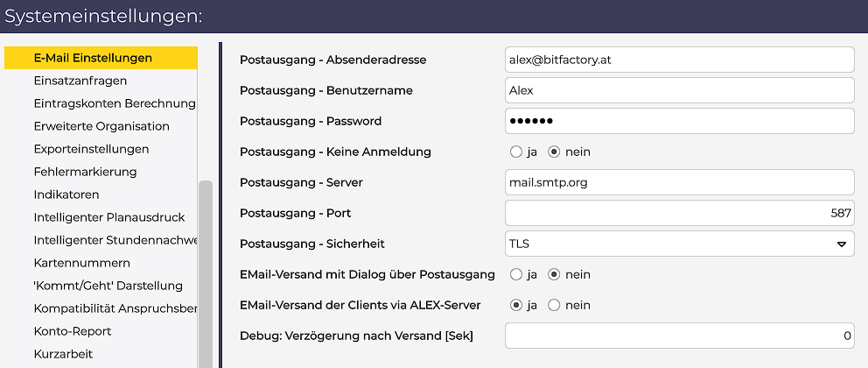
Task: Select 'ja' for Postausgang - Keine Anmeldung
Action: pyautogui.click(x=515, y=152)
